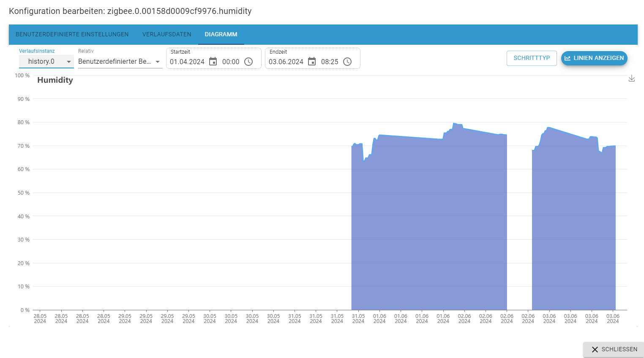The height and width of the screenshot is (358, 644).
Task: Click the Startzeit time field 00:00
Action: (x=231, y=62)
